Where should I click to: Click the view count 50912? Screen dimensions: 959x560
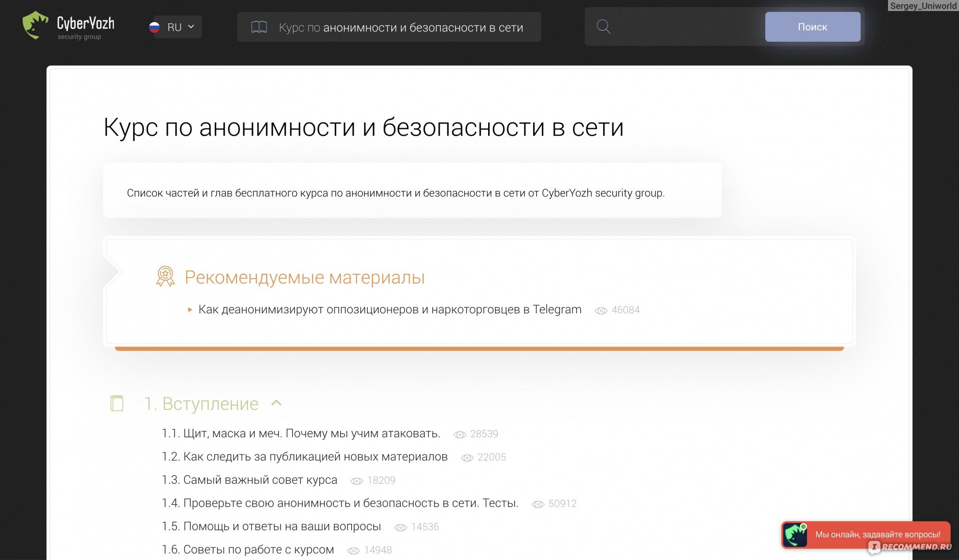562,503
